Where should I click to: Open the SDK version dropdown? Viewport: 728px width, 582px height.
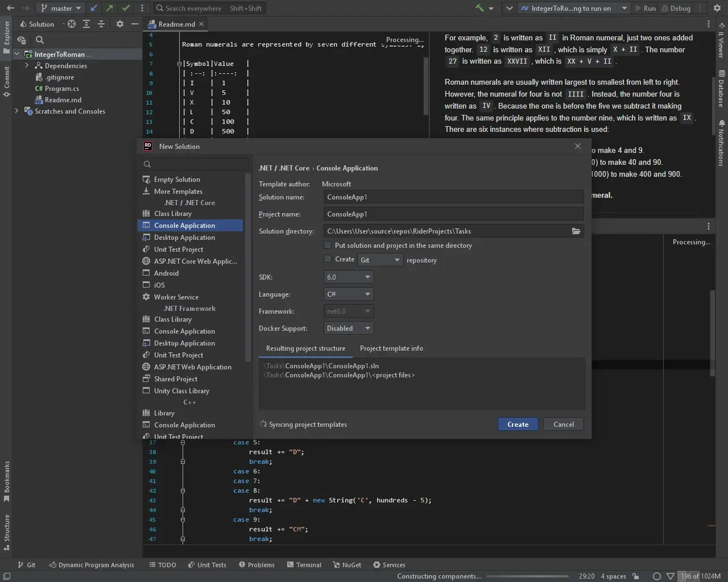coord(348,277)
